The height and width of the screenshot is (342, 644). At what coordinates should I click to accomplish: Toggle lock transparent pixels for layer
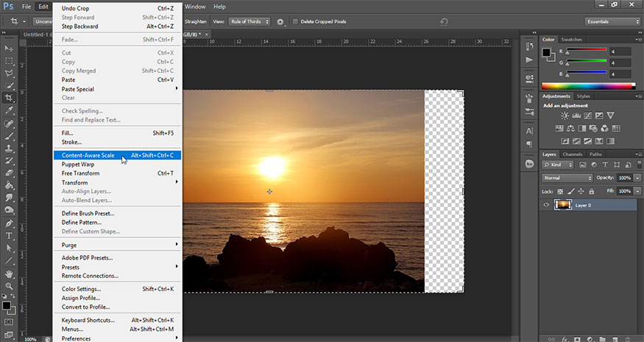[x=560, y=190]
